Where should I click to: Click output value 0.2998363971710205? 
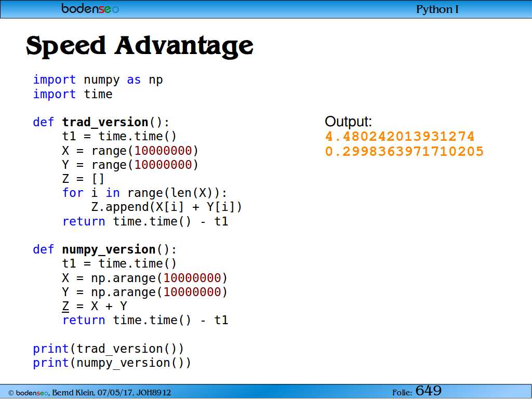[x=404, y=151]
